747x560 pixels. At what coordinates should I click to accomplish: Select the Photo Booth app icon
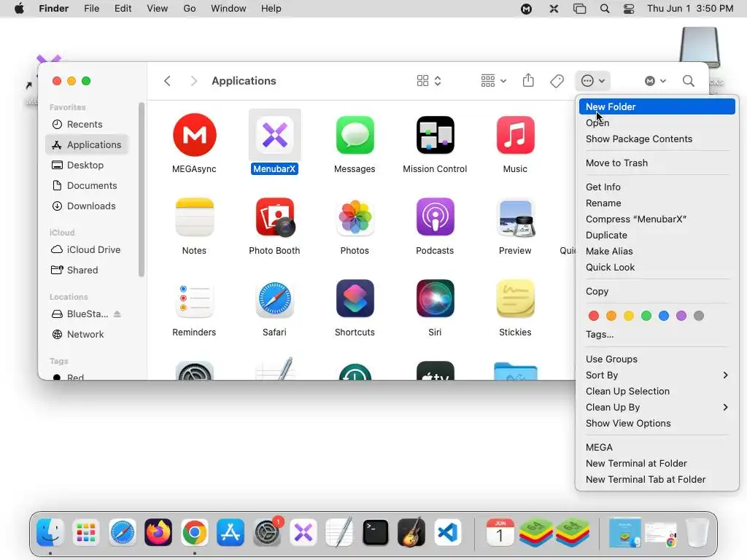click(275, 217)
